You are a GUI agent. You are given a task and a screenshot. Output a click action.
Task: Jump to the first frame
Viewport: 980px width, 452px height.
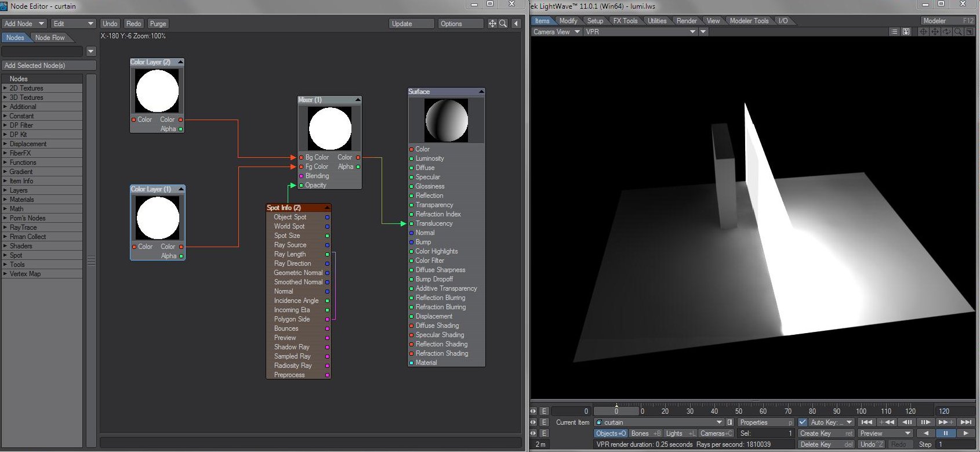click(866, 422)
